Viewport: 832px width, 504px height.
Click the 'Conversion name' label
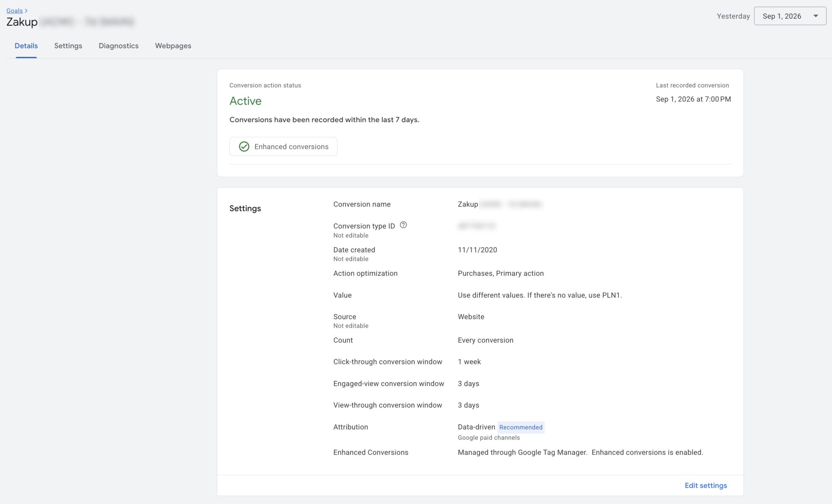(x=362, y=204)
